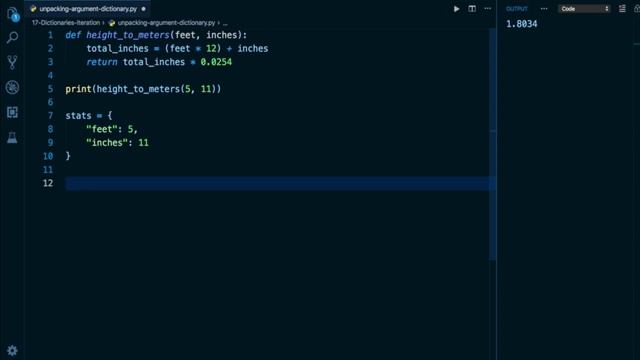Click the def keyword on line 1
Screen dimensions: 640x360
[73, 35]
